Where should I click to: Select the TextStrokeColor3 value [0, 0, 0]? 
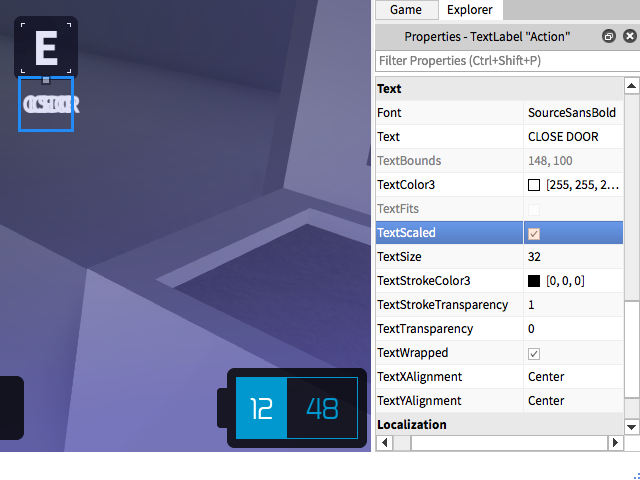565,281
